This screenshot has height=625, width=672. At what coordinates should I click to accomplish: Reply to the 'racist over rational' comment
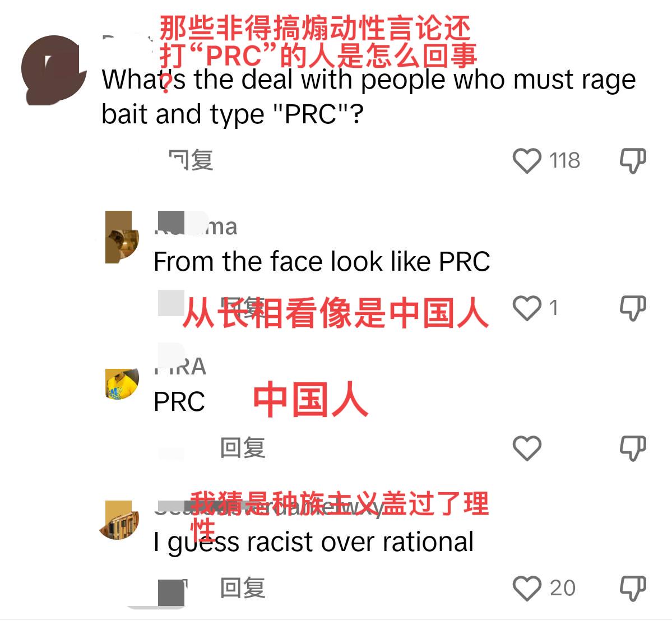243,587
